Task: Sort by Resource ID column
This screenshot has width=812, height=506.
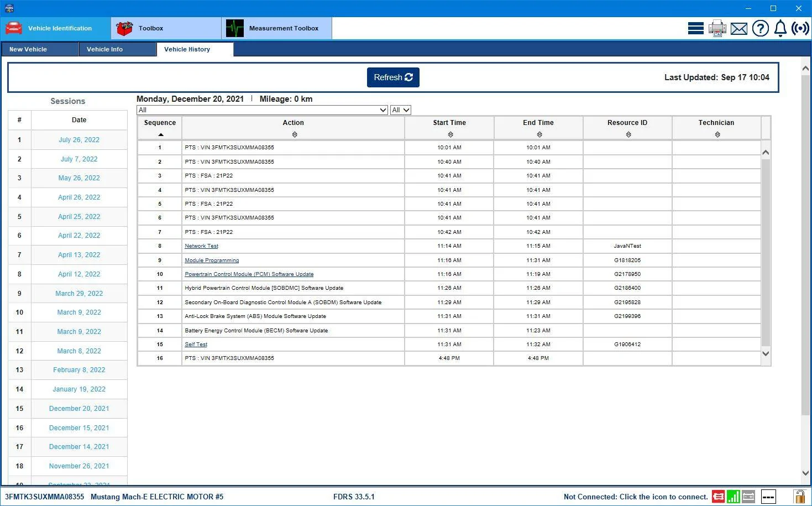Action: [628, 134]
